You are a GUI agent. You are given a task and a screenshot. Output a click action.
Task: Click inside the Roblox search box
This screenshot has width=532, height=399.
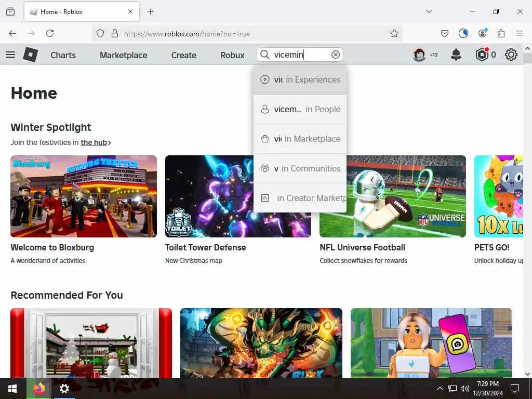300,55
